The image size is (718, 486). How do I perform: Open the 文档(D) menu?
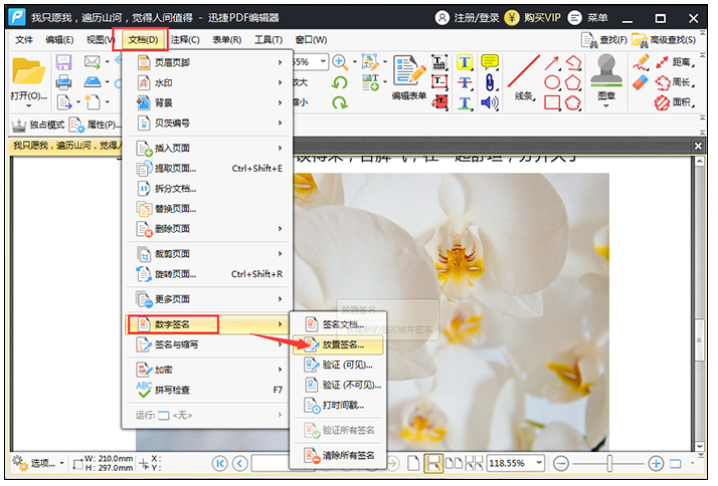coord(143,40)
